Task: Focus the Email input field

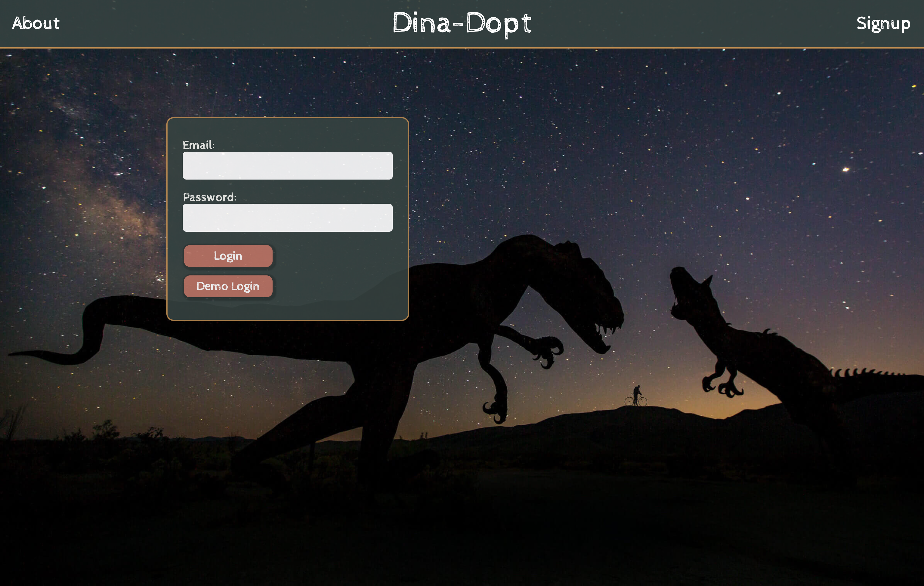Action: click(287, 166)
